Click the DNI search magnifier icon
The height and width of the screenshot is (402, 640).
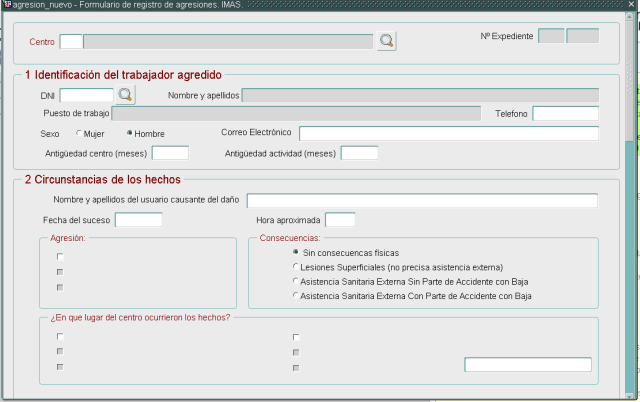(x=125, y=95)
